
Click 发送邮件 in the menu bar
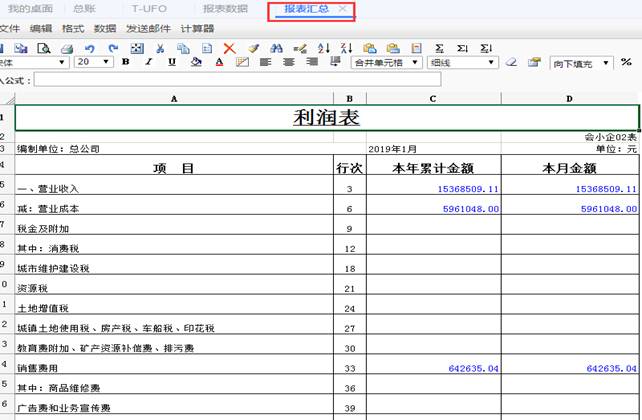148,28
